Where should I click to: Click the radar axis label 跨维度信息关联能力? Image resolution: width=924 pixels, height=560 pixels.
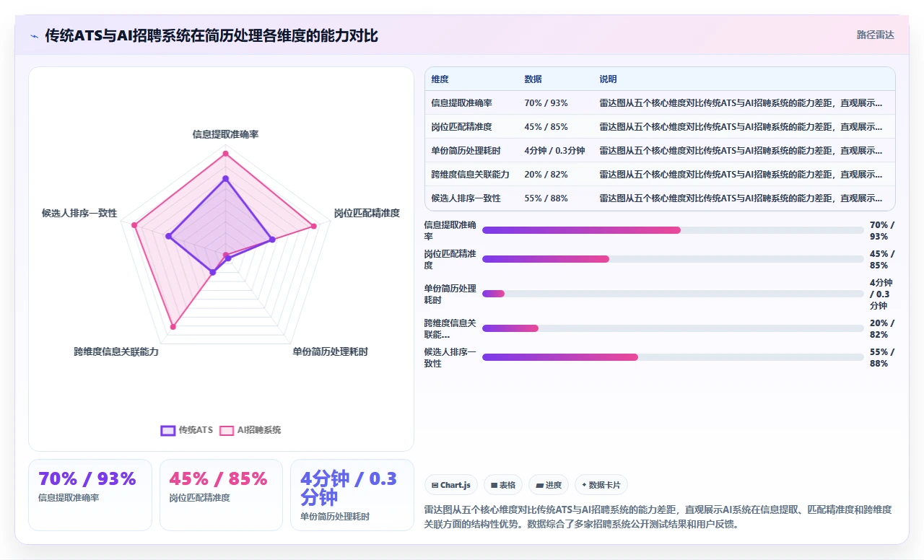click(116, 352)
